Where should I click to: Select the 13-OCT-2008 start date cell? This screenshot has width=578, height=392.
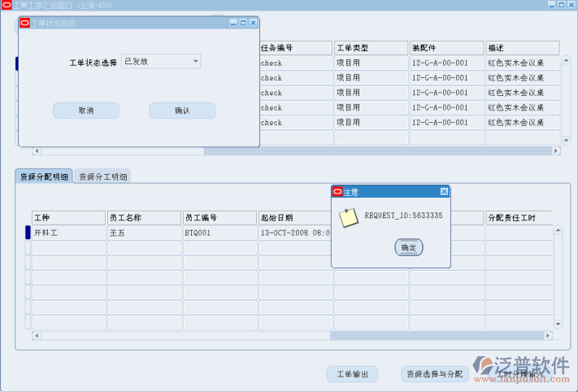coord(295,233)
